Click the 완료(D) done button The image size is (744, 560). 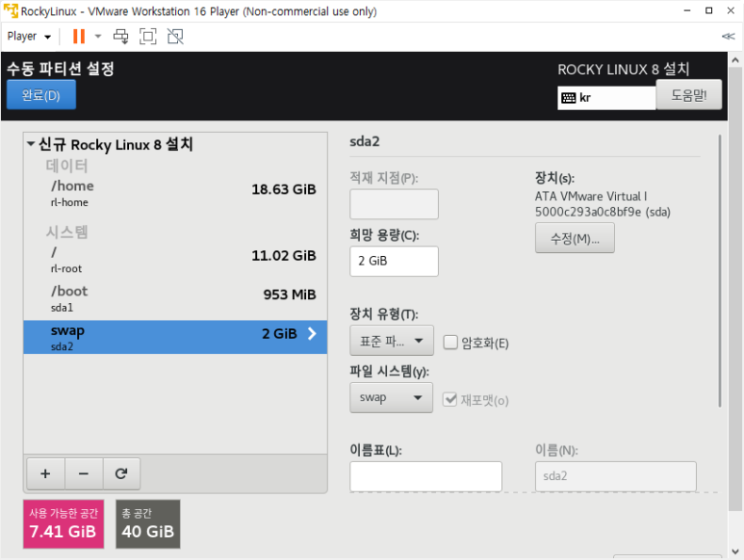pyautogui.click(x=41, y=95)
